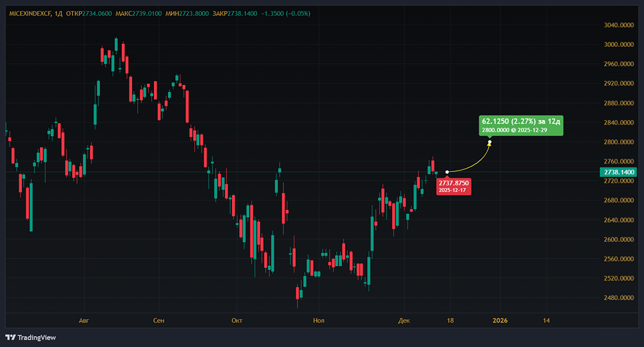
Task: Click the 2760.0000 price axis label
Action: click(x=618, y=162)
